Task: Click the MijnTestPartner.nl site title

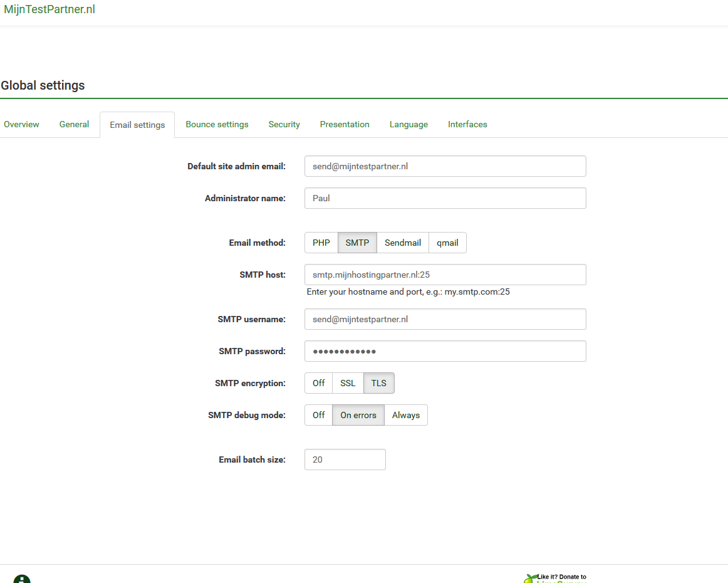Action: point(49,9)
